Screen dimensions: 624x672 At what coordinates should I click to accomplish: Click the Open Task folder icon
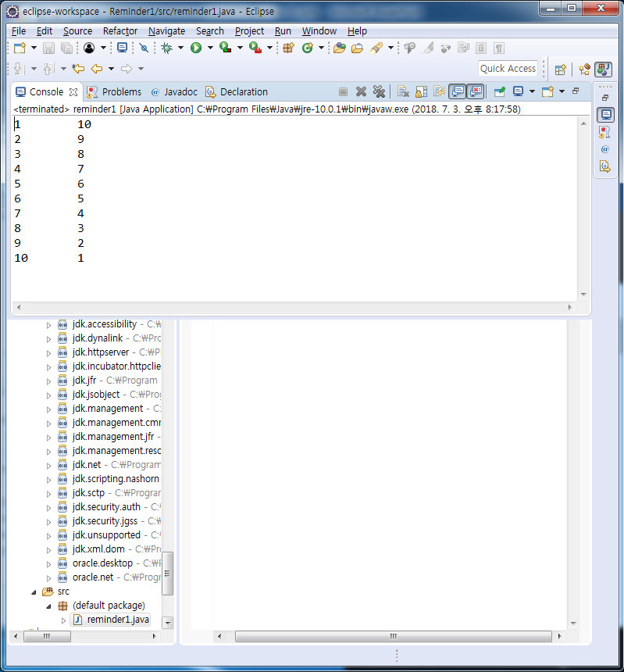[357, 48]
